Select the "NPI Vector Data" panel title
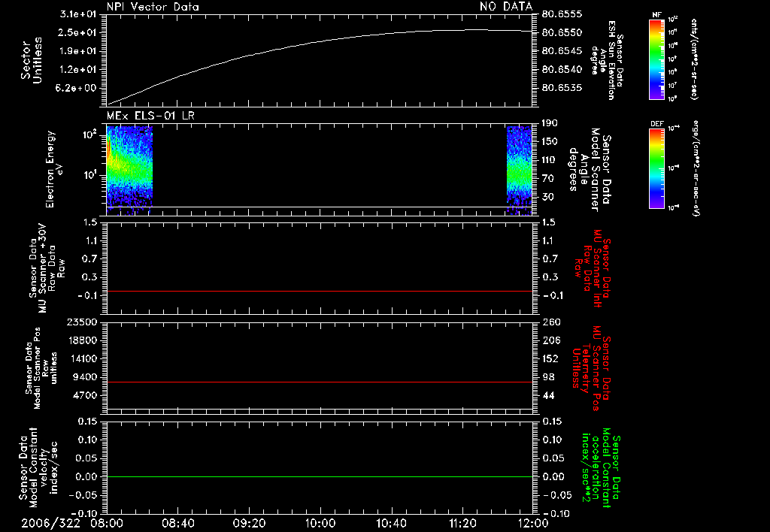This screenshot has width=770, height=532. (153, 7)
